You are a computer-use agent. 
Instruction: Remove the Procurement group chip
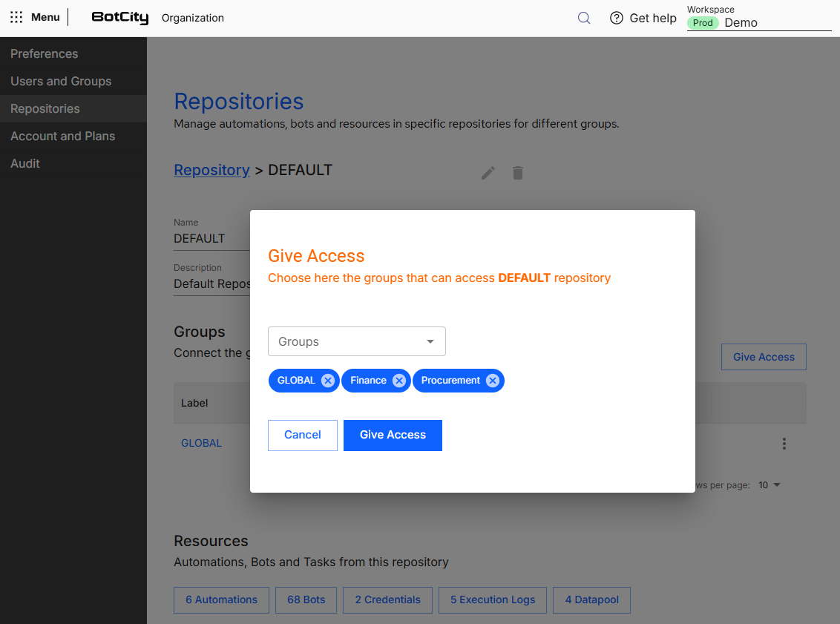[x=492, y=381]
